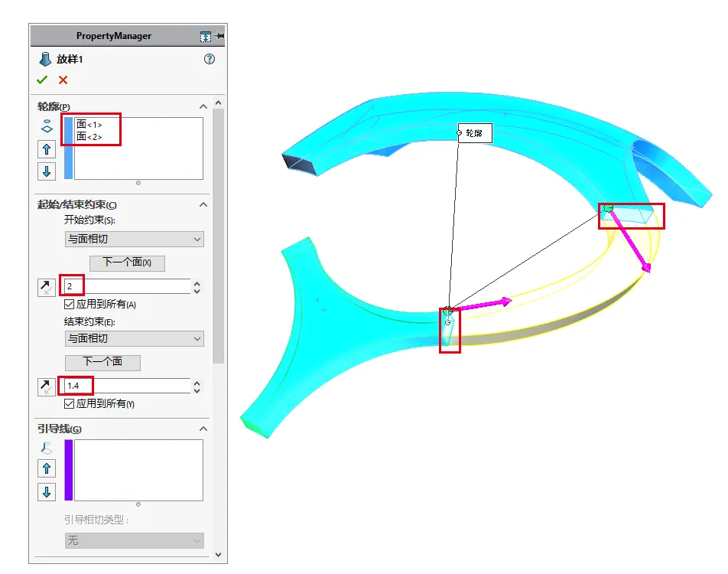Decrease start tangent length with down spinner

pyautogui.click(x=197, y=291)
